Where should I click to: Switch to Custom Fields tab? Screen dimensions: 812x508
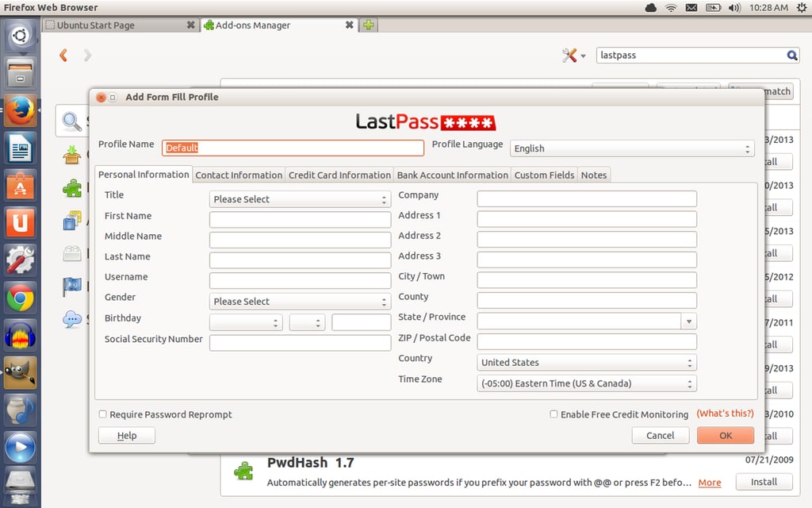[544, 175]
